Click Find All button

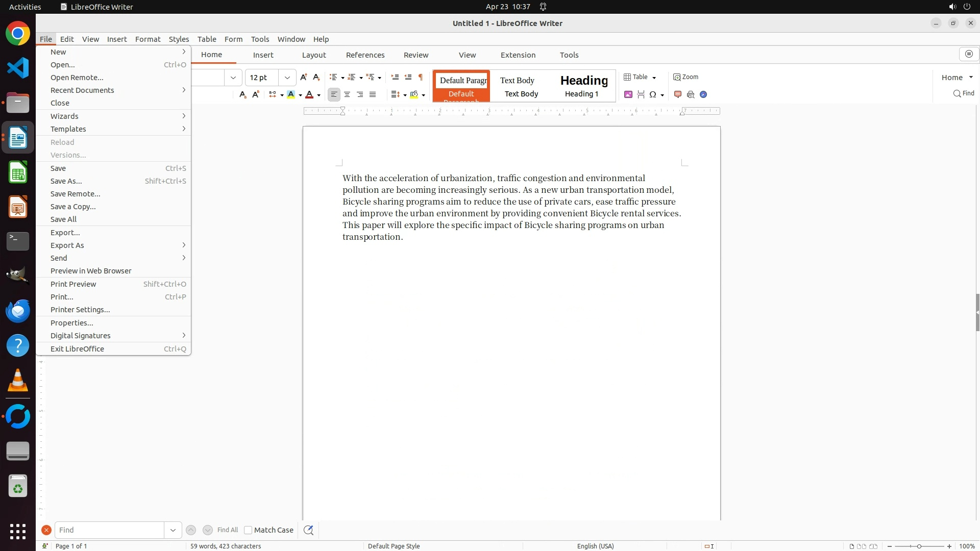228,530
